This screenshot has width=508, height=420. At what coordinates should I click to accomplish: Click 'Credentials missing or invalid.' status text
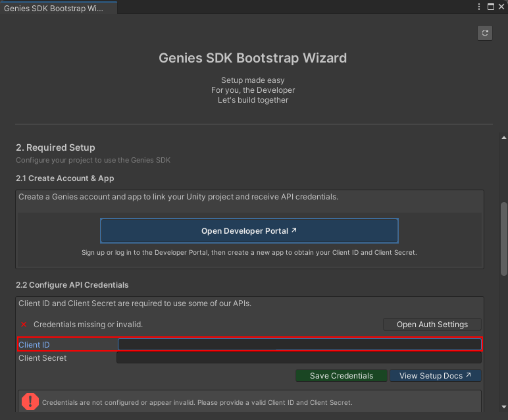88,325
